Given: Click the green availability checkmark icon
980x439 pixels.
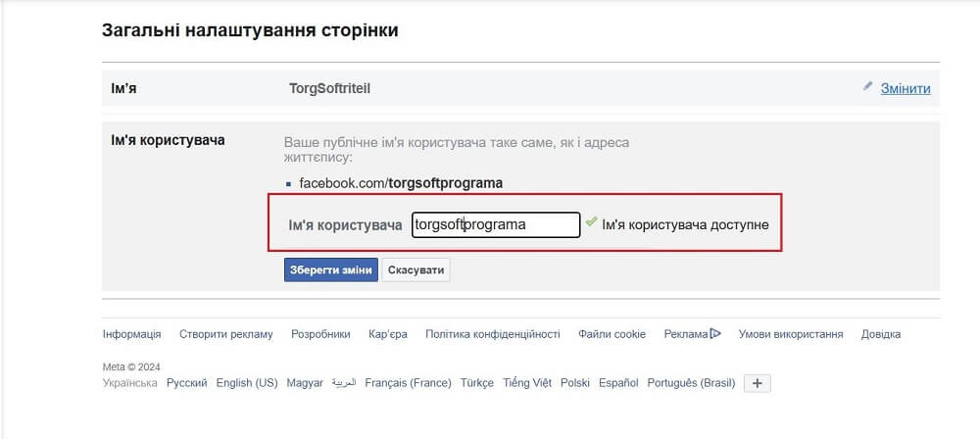Looking at the screenshot, I should 591,222.
